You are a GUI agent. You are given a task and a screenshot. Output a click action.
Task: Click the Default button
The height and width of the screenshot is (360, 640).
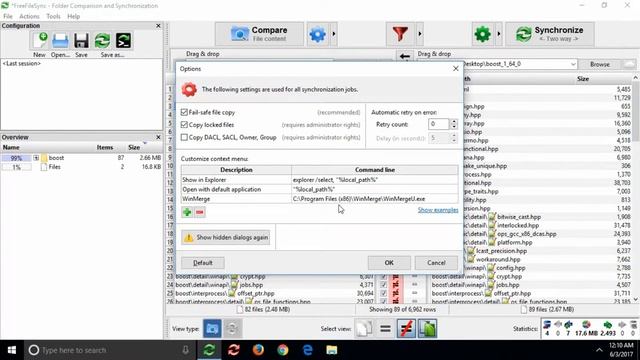coord(203,263)
